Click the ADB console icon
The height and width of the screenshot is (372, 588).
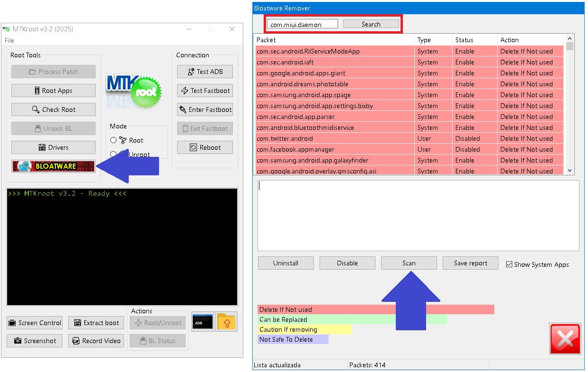point(203,322)
